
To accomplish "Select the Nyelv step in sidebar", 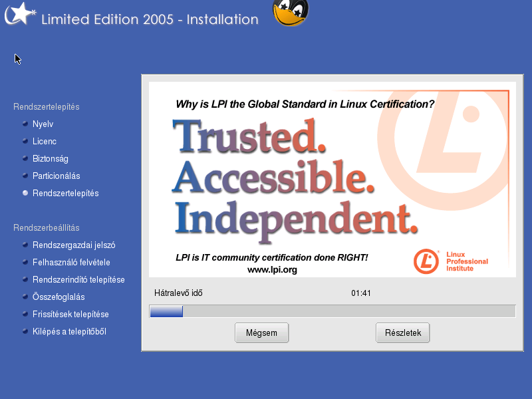I will pos(43,124).
